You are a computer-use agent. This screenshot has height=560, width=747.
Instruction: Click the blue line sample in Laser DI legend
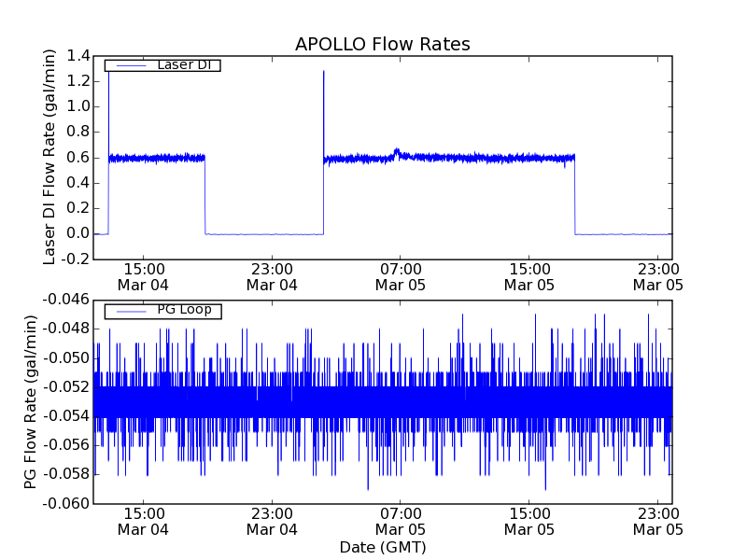(x=131, y=65)
